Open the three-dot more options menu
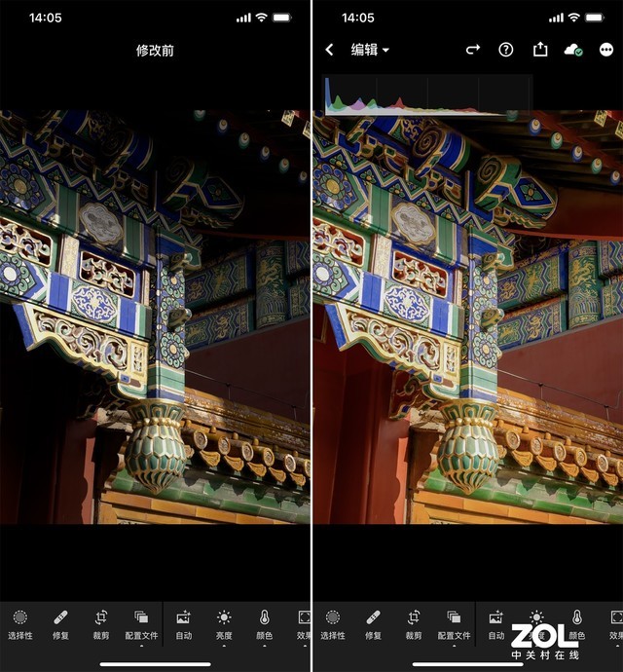 coord(606,50)
